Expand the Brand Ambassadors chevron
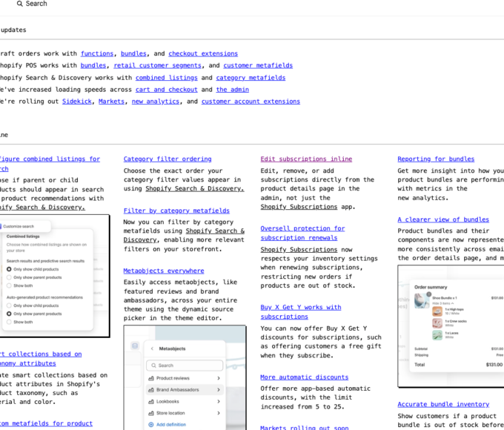The height and width of the screenshot is (430, 504). click(x=218, y=390)
